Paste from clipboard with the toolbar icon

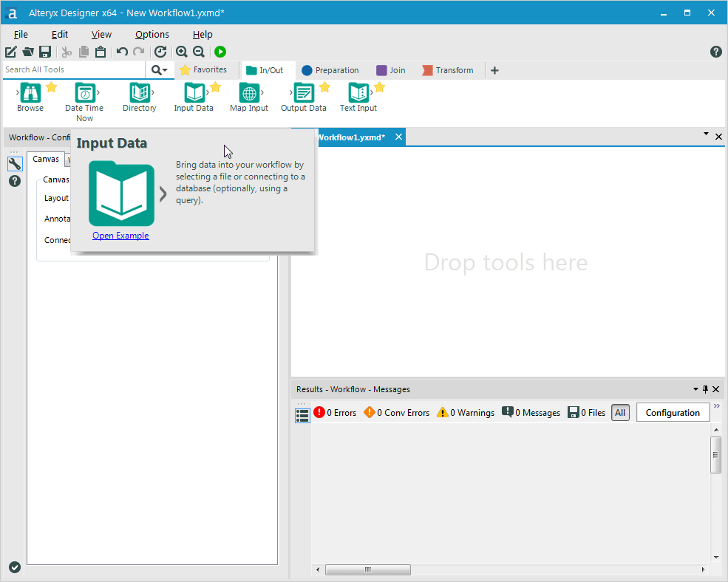[101, 52]
